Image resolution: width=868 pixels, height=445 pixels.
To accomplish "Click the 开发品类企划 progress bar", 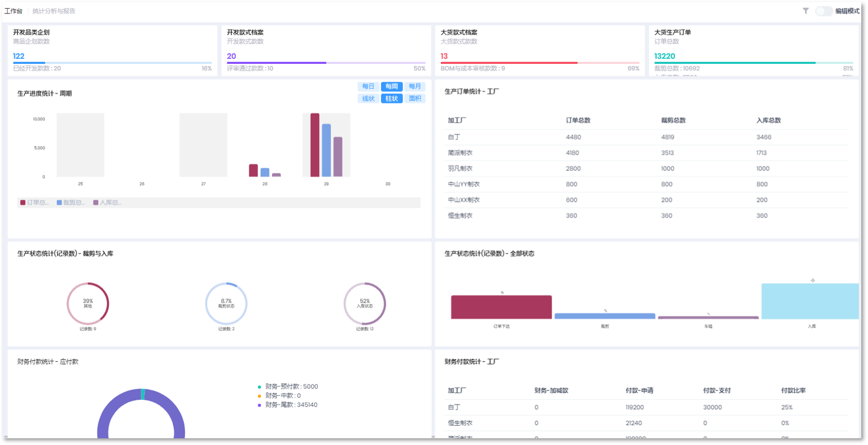I will [112, 63].
